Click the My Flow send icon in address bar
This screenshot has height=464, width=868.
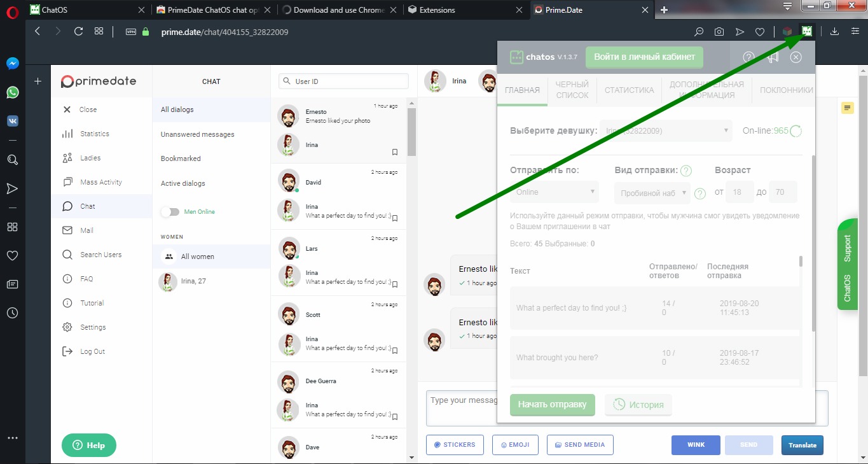(x=739, y=31)
